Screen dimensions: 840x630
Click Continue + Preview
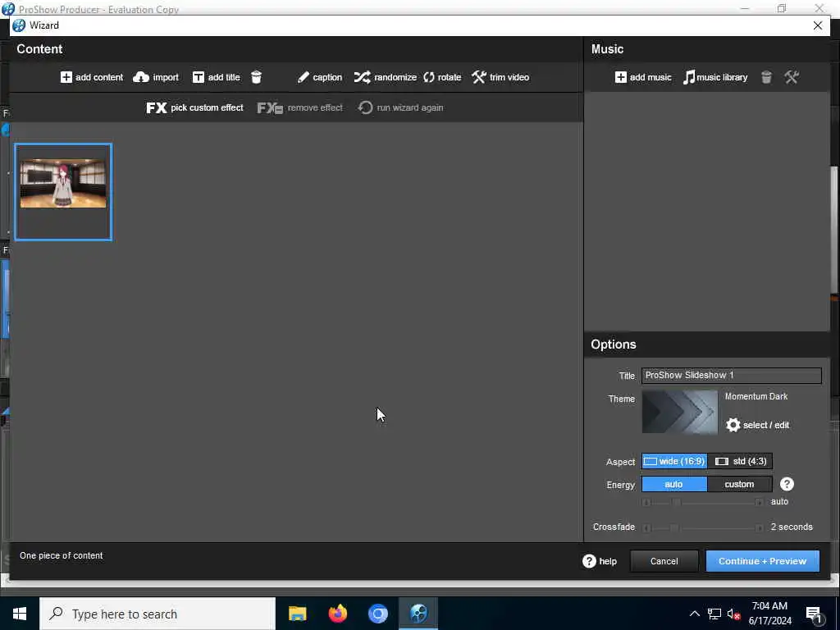point(762,561)
